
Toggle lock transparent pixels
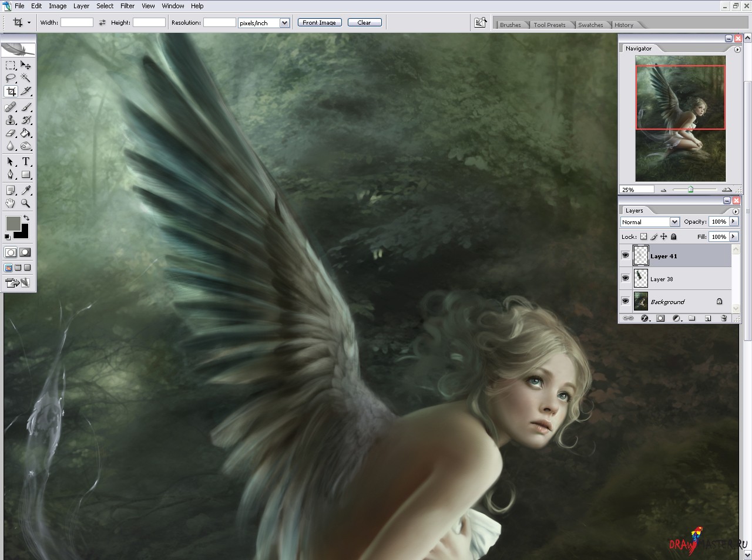[x=643, y=237]
